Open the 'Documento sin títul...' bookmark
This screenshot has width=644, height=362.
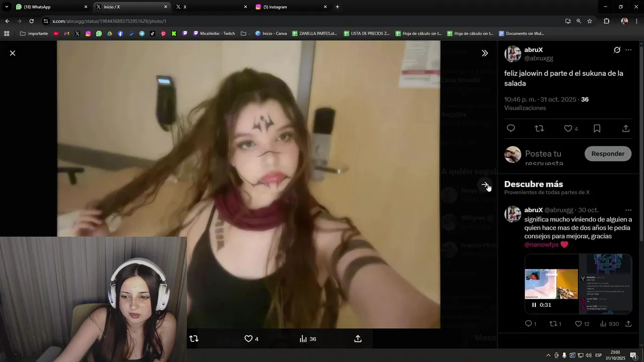pyautogui.click(x=522, y=34)
